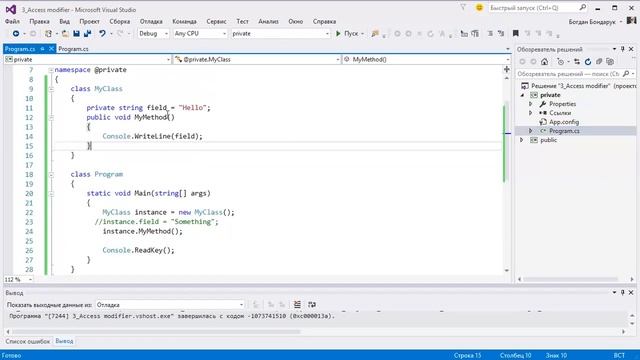640x360 pixels.
Task: Save the current file with Save icon
Action: pyautogui.click(x=76, y=33)
